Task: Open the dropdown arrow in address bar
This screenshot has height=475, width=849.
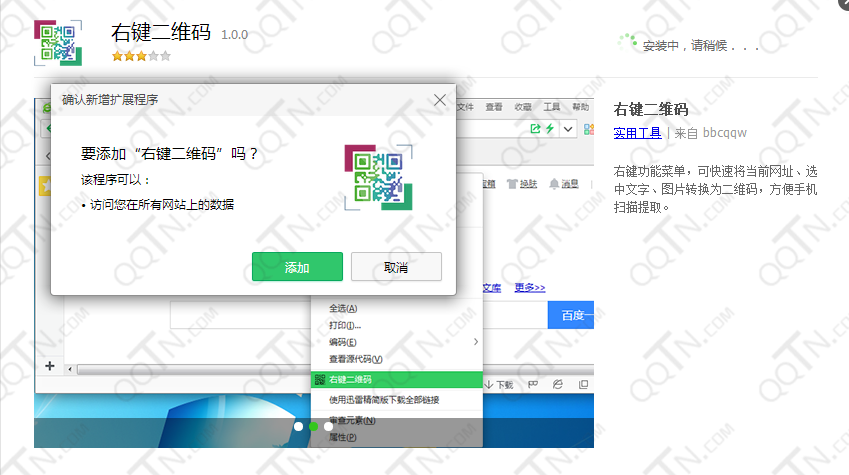Action: point(568,129)
